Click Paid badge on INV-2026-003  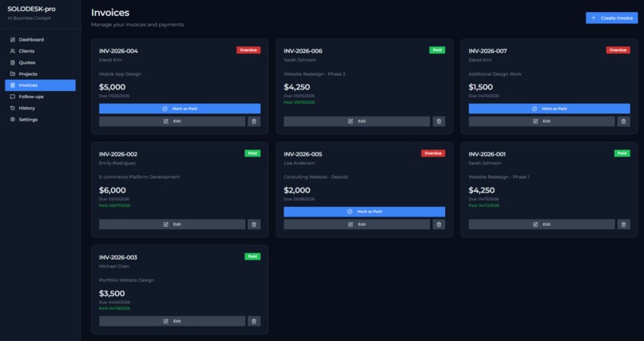pos(252,256)
